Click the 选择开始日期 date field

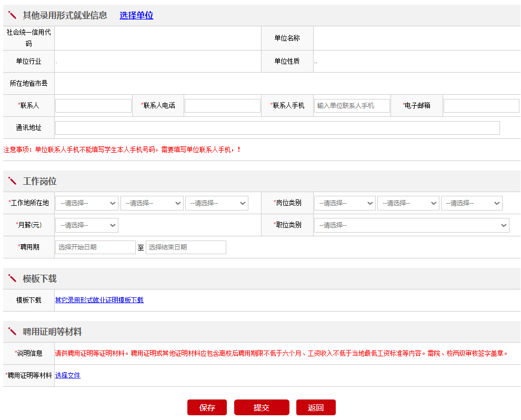[95, 247]
